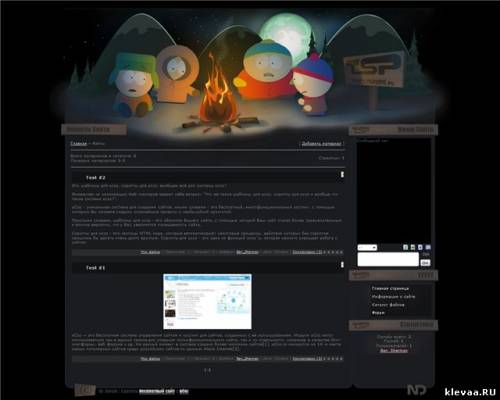Click the mini-chat message text field
The image size is (500, 400).
point(388,259)
